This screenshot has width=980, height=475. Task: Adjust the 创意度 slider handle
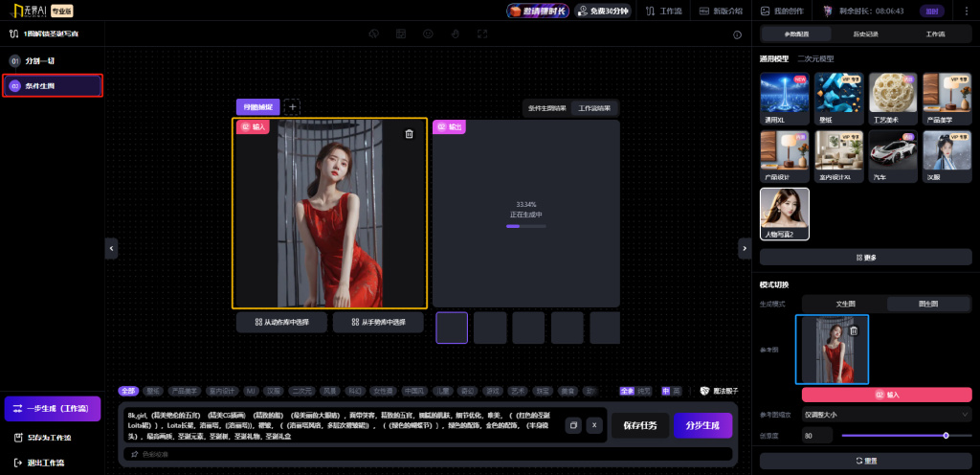coord(946,435)
